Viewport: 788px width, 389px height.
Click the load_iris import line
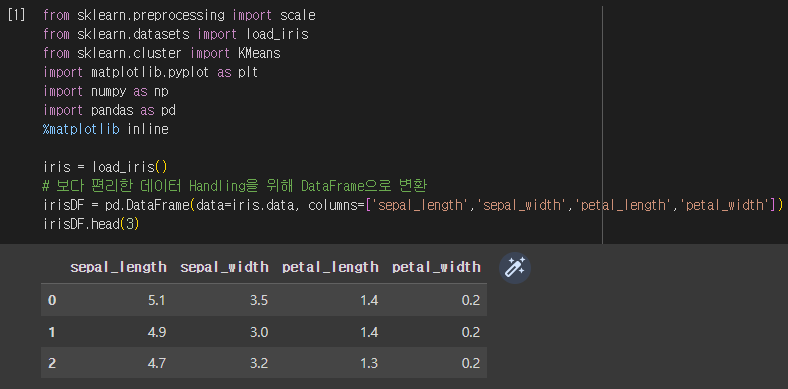click(x=175, y=34)
